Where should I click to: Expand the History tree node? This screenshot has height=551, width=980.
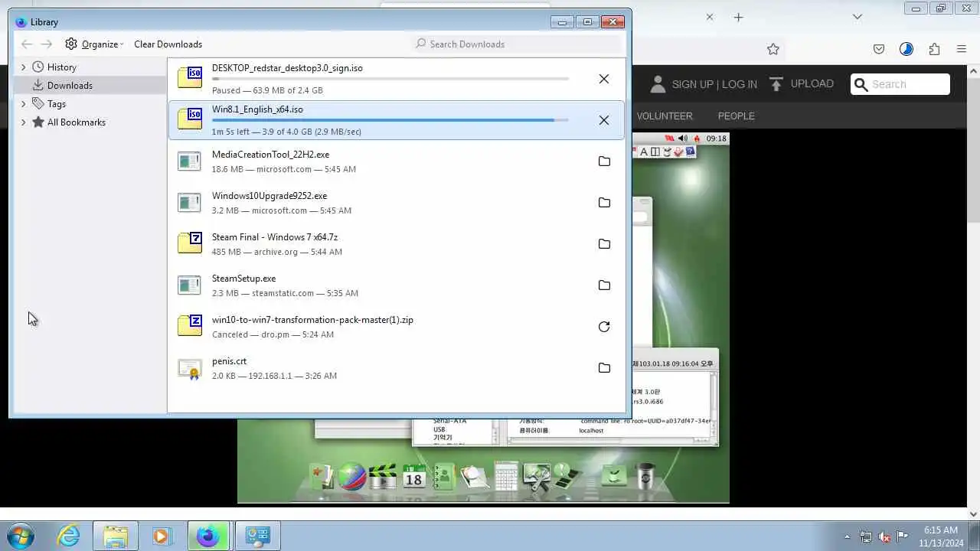(23, 67)
